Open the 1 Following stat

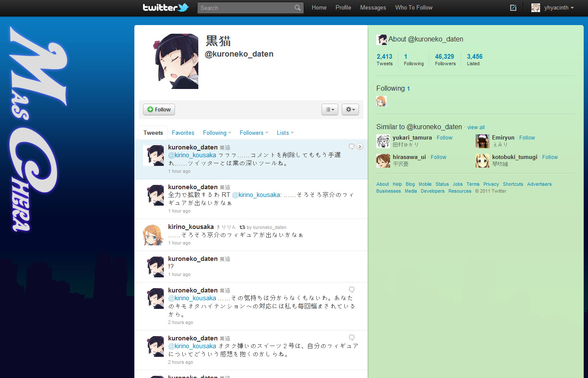tap(414, 60)
